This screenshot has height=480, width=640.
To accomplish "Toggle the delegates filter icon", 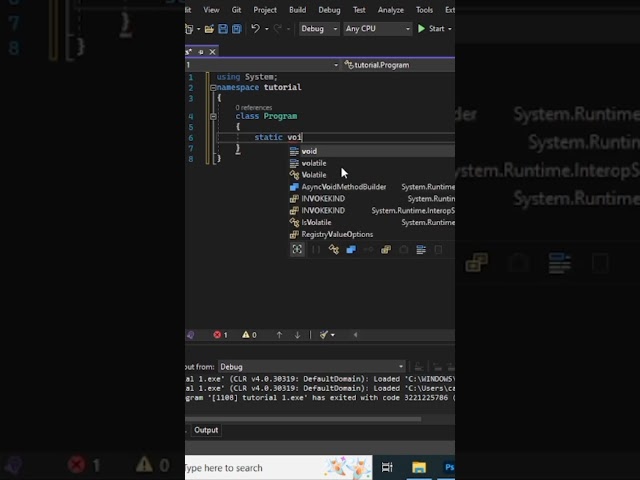I will point(403,249).
